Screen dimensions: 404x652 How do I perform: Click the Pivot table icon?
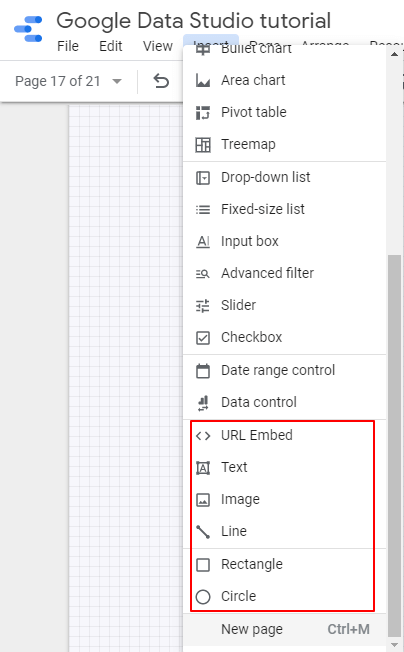click(x=203, y=112)
